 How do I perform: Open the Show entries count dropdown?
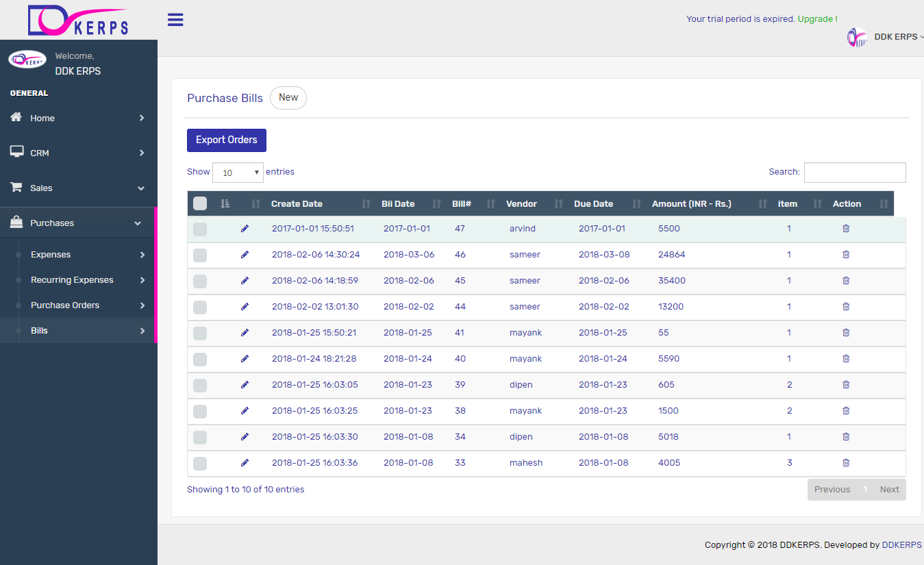[238, 173]
